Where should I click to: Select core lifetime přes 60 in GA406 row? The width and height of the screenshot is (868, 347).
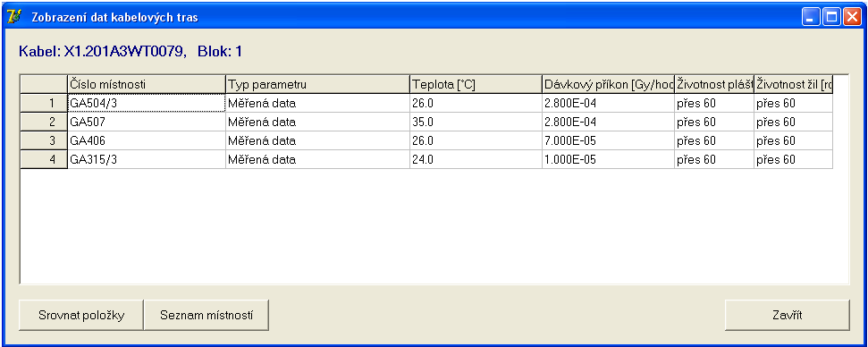tap(794, 140)
